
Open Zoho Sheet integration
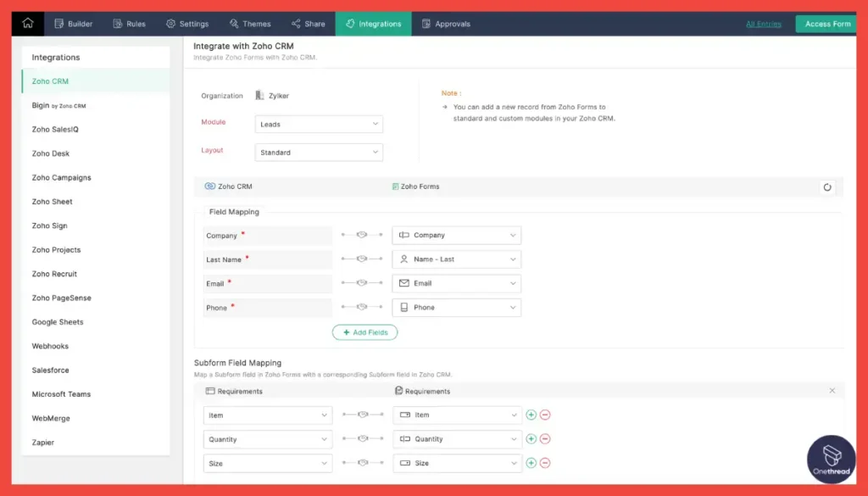[x=96, y=202]
